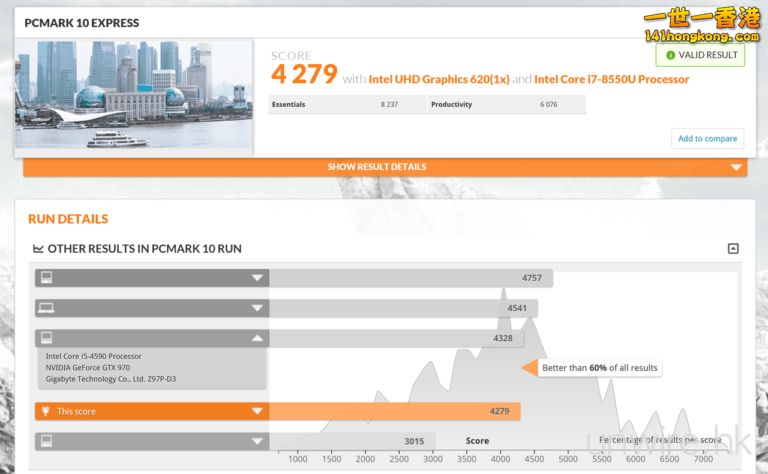Click NVIDIA GeForce GTX 970 text
The width and height of the screenshot is (768, 474).
coord(88,368)
